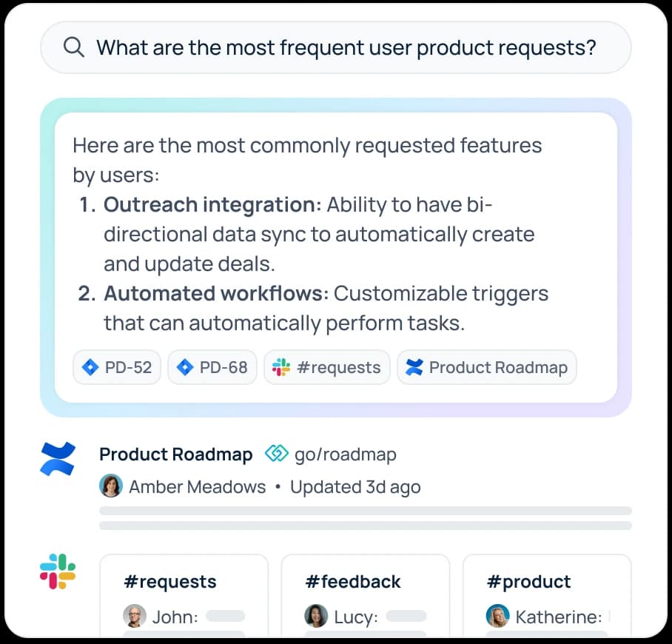Select the name 'John:' in #requests card

(x=175, y=617)
